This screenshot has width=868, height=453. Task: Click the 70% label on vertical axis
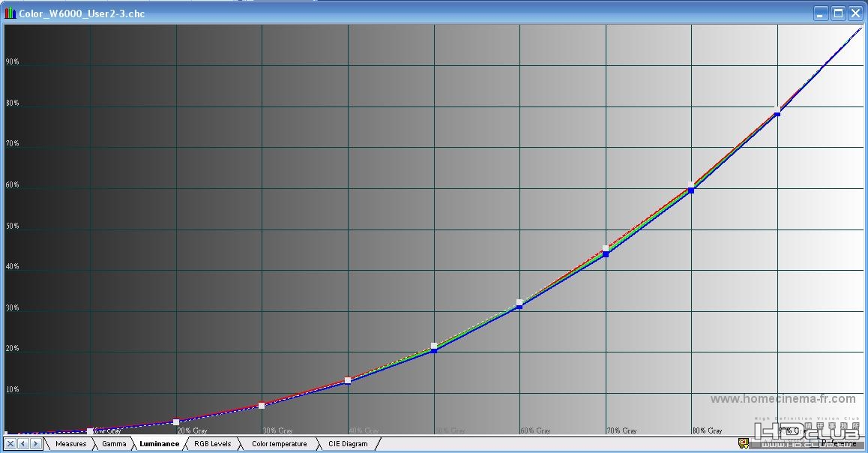(x=12, y=143)
